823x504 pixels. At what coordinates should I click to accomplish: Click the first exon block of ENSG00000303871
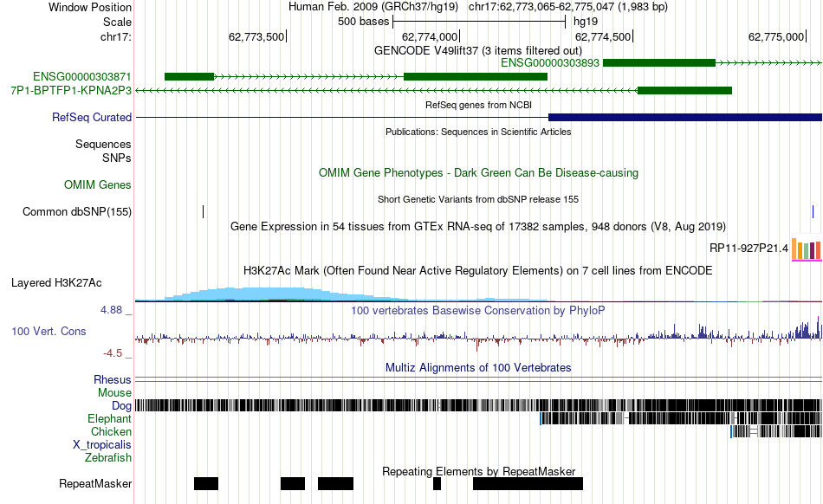point(190,76)
